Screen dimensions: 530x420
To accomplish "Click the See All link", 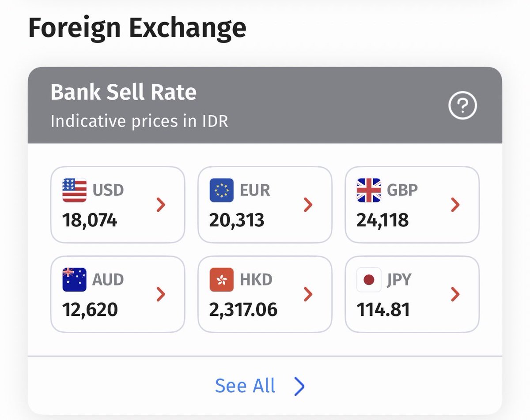I will pos(245,386).
